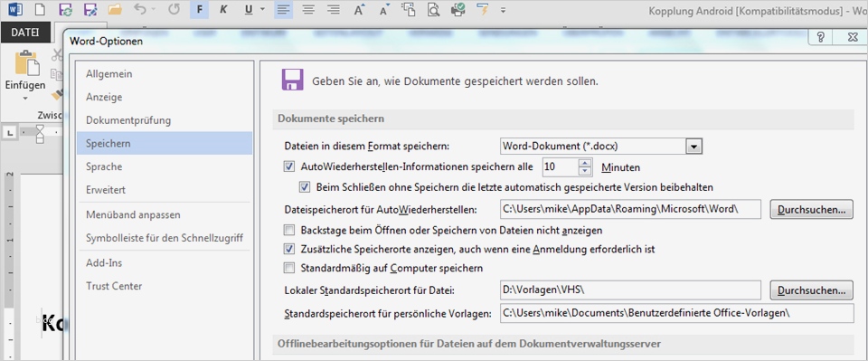The height and width of the screenshot is (361, 868).
Task: Open a file using the yellow folder icon
Action: [115, 9]
